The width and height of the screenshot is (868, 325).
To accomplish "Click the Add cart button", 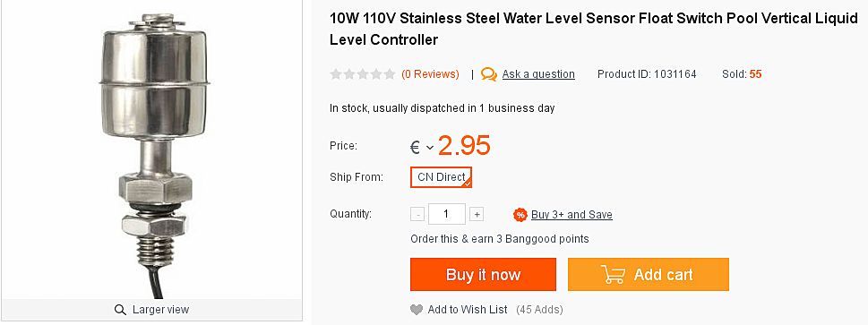I will (649, 275).
